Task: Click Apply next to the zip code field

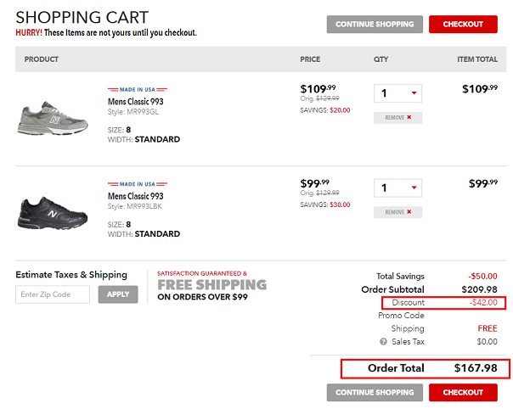Action: pyautogui.click(x=118, y=294)
